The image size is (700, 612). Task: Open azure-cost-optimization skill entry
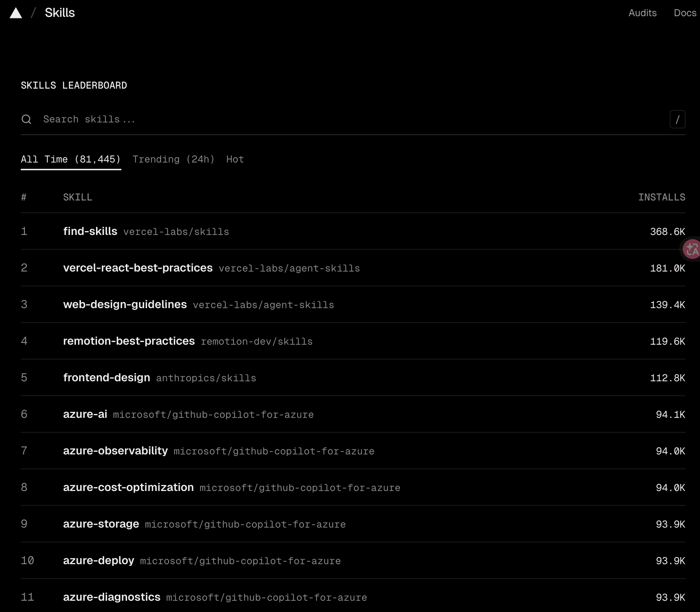coord(128,487)
